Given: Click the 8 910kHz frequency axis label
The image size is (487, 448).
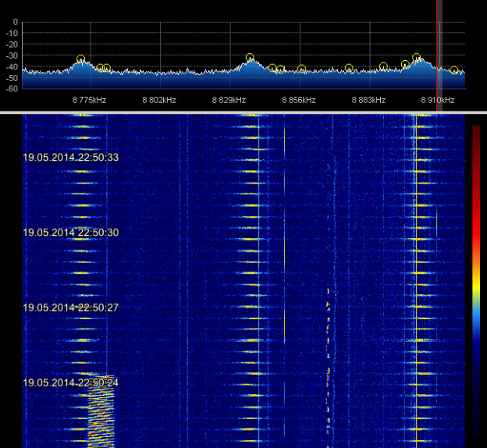Looking at the screenshot, I should click(x=438, y=100).
